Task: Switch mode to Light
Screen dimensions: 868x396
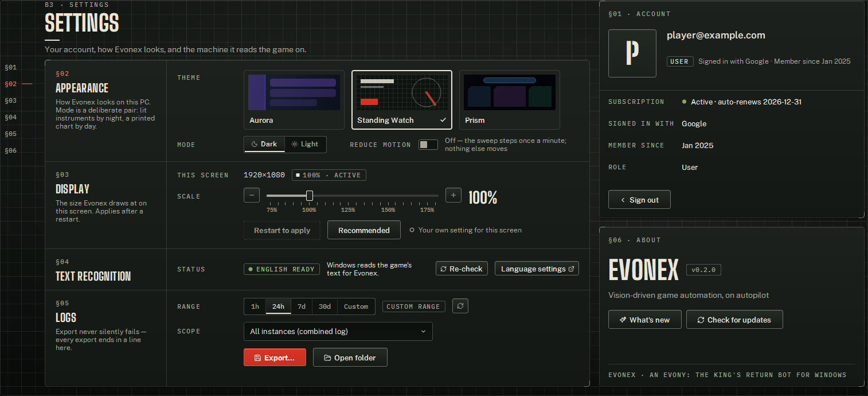Action: pos(305,144)
